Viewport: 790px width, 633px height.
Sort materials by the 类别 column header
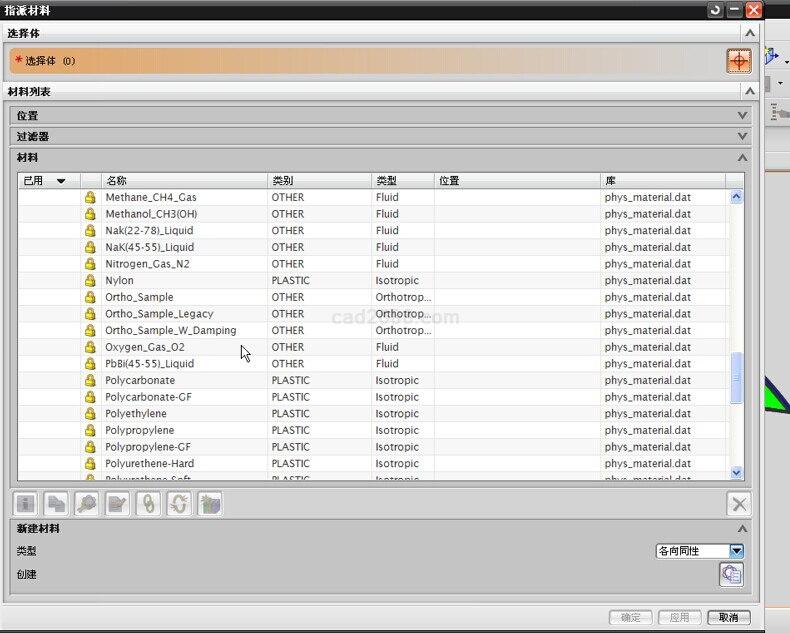pos(319,181)
